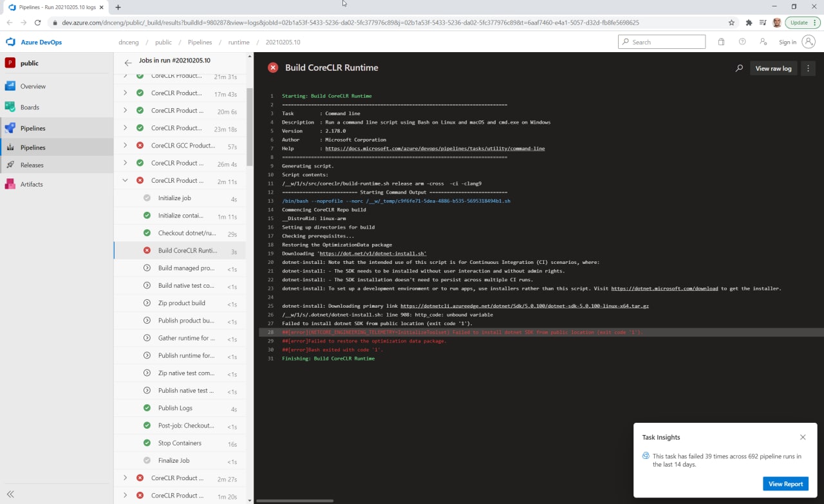Collapse the sidebar with double chevron
This screenshot has height=504, width=824.
pyautogui.click(x=10, y=494)
